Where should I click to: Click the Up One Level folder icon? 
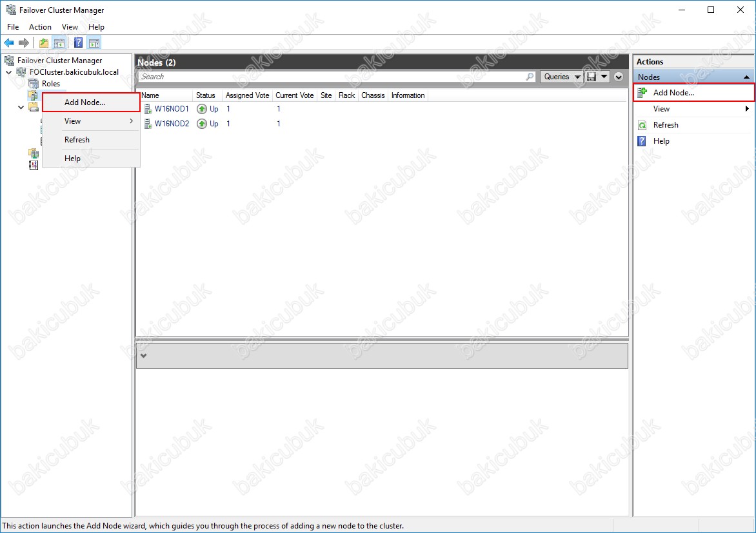[44, 43]
